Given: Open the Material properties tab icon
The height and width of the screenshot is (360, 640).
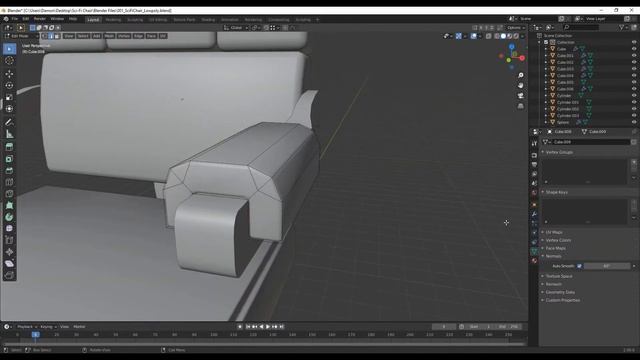Looking at the screenshot, I should [534, 261].
